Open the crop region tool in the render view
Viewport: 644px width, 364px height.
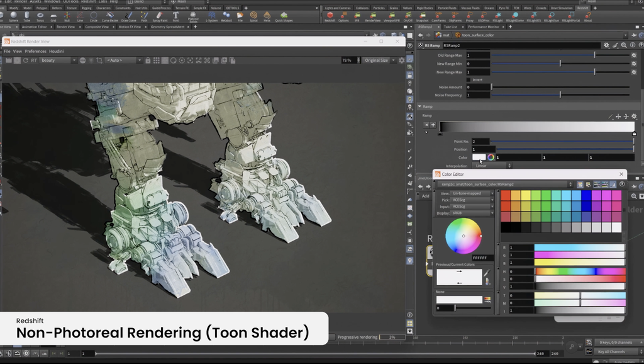(99, 60)
